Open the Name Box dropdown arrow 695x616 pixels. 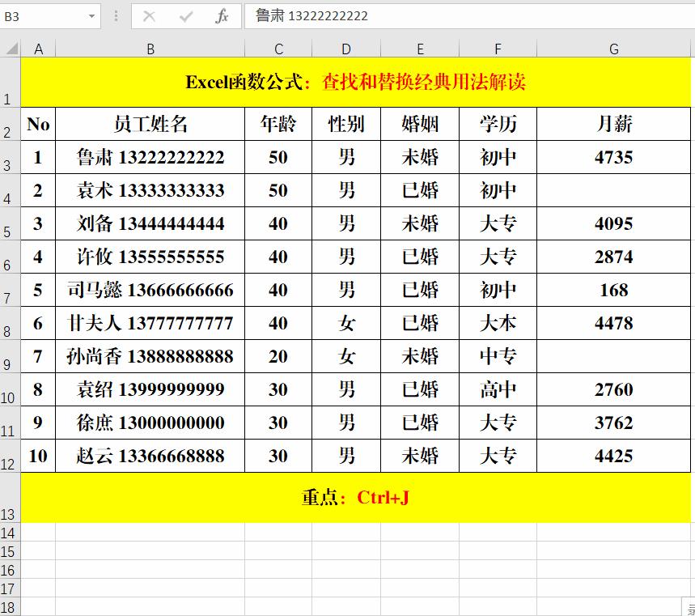point(91,15)
